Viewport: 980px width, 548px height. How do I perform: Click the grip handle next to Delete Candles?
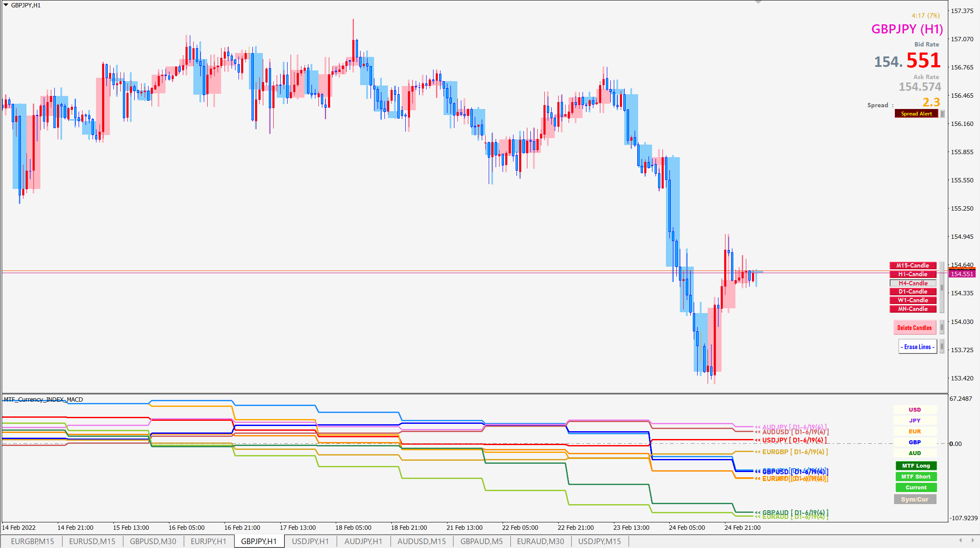pyautogui.click(x=942, y=327)
